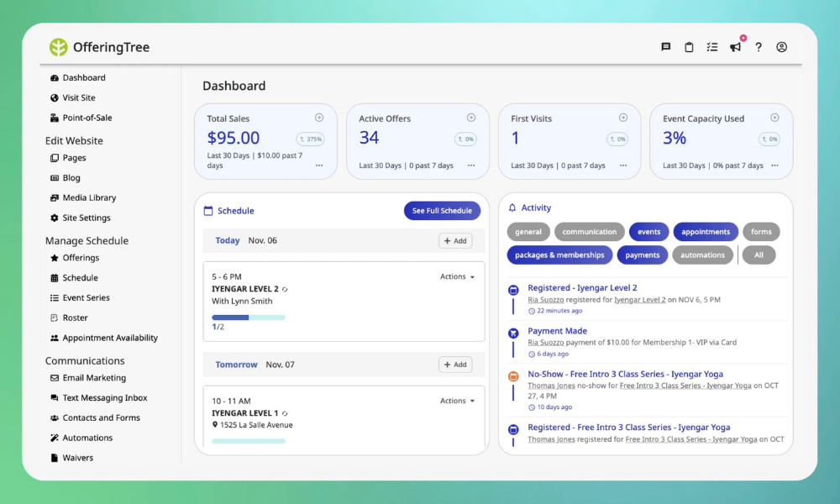Screen dimensions: 840x504
Task: Click the Payment Made cart icon in Activity
Action: 513,333
